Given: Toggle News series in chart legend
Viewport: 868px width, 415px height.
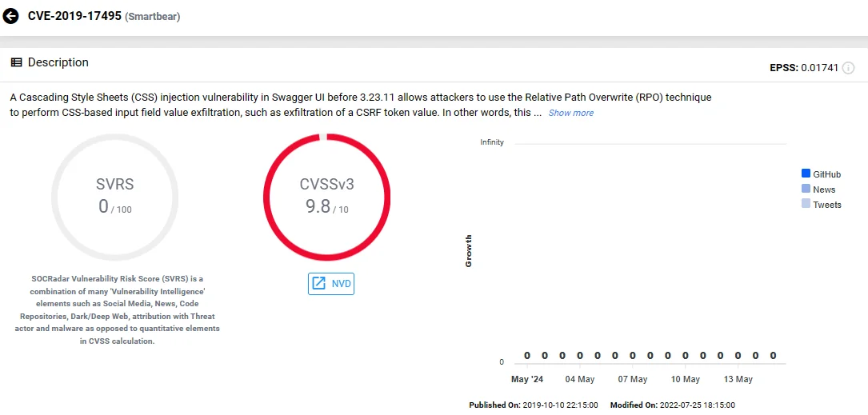Looking at the screenshot, I should (818, 190).
